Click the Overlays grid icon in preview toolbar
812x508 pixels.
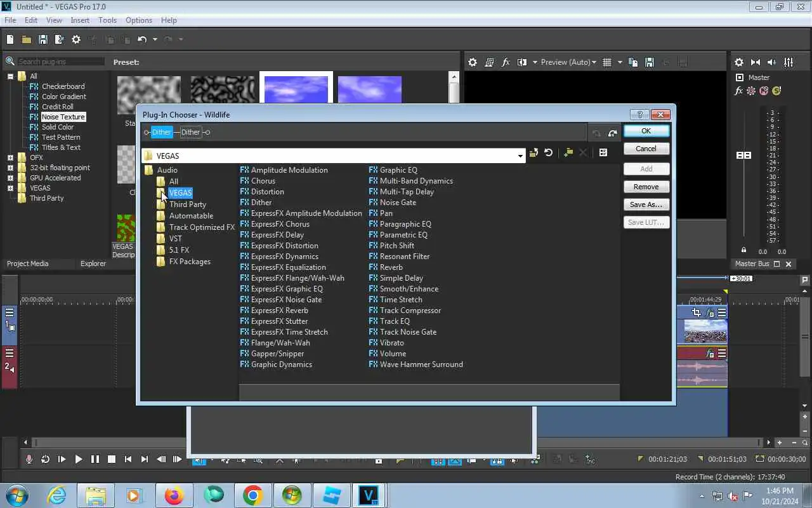click(607, 62)
